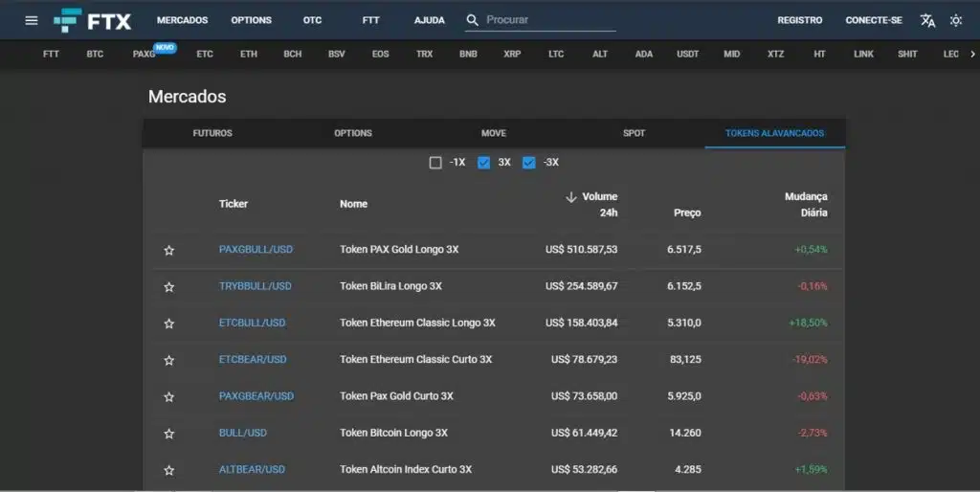980x492 pixels.
Task: Star the ETCBEAR/USD row
Action: coord(168,360)
